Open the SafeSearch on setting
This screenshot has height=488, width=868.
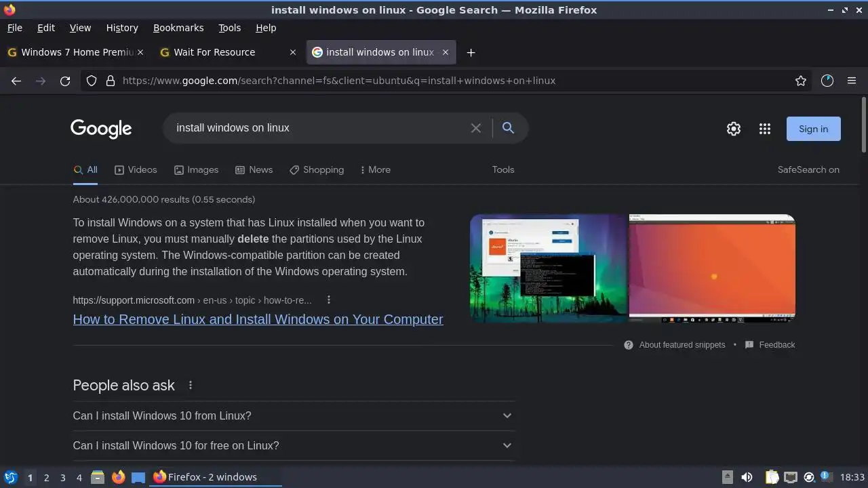(x=808, y=170)
